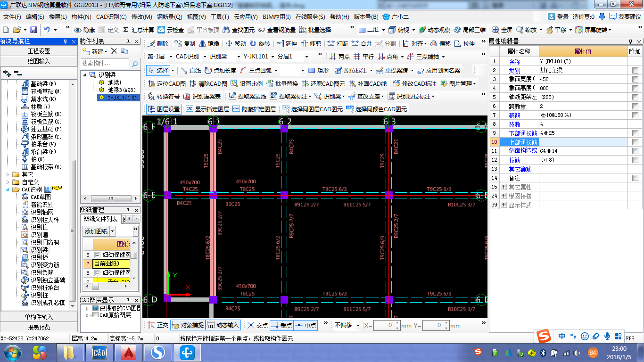
Task: Click the 搜索构件 search box
Action: (104, 63)
